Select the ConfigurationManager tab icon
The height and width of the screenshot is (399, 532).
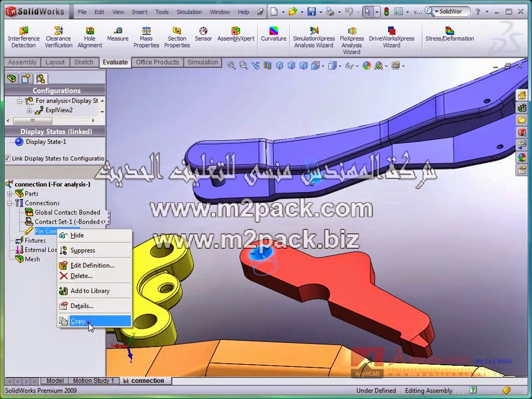[x=40, y=78]
